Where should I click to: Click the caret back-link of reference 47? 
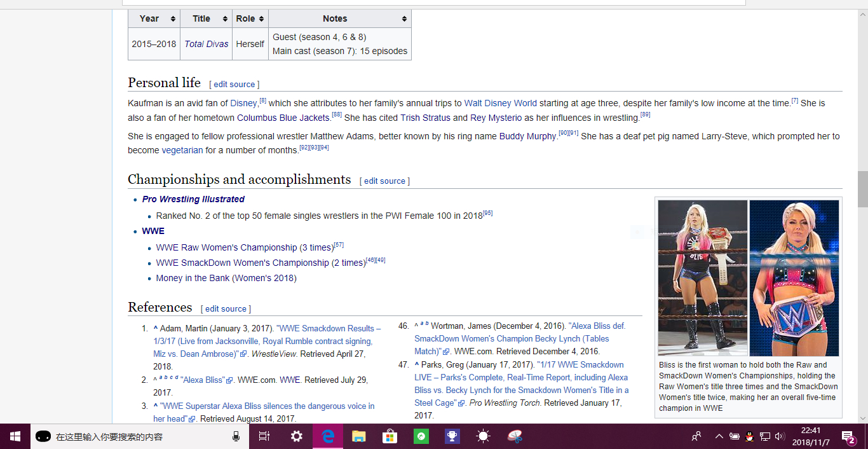pos(417,364)
